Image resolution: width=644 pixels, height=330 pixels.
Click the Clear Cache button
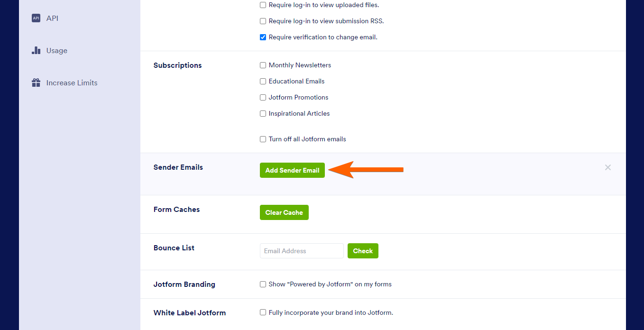coord(284,212)
